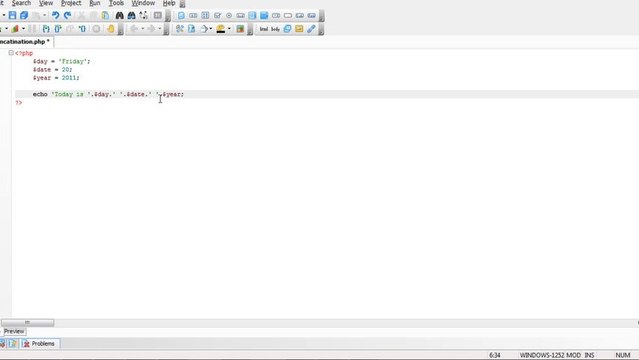This screenshot has height=360, width=639.
Task: Click the syntax check tools icon
Action: point(179,29)
